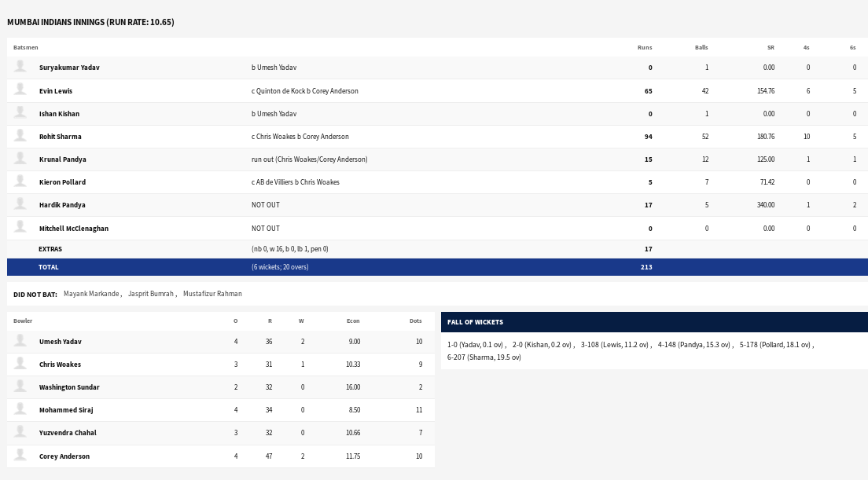The image size is (868, 480).
Task: Open Kieron Pollard's player name link
Action: pyautogui.click(x=62, y=182)
